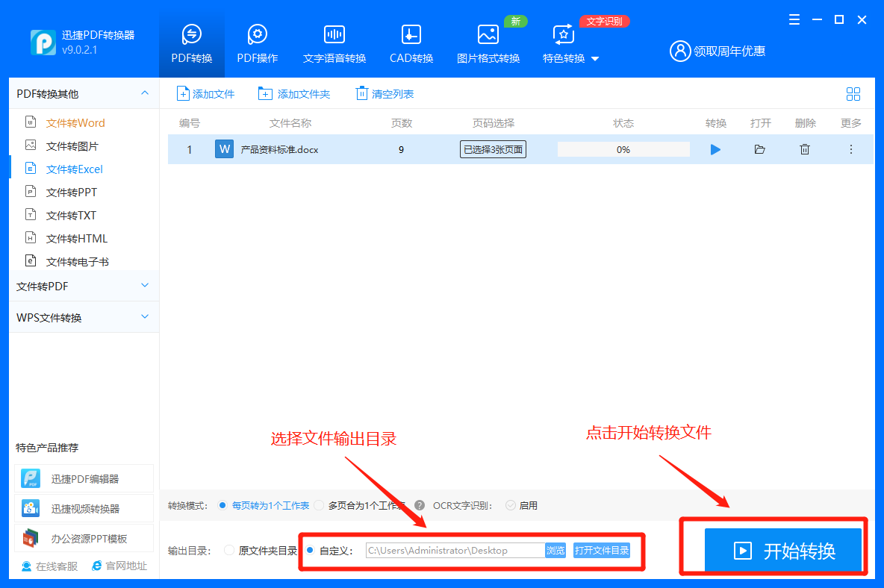Click 开始转换 to start conversion
Image resolution: width=884 pixels, height=588 pixels.
coord(783,550)
